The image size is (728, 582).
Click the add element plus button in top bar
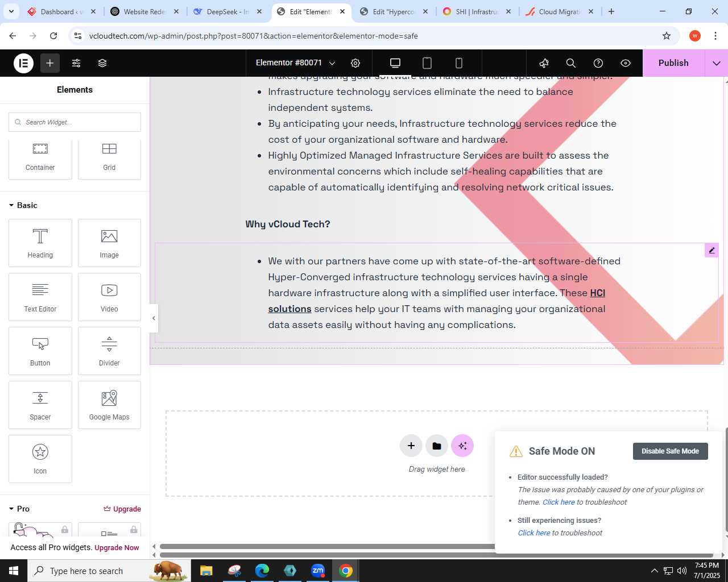[x=50, y=63]
